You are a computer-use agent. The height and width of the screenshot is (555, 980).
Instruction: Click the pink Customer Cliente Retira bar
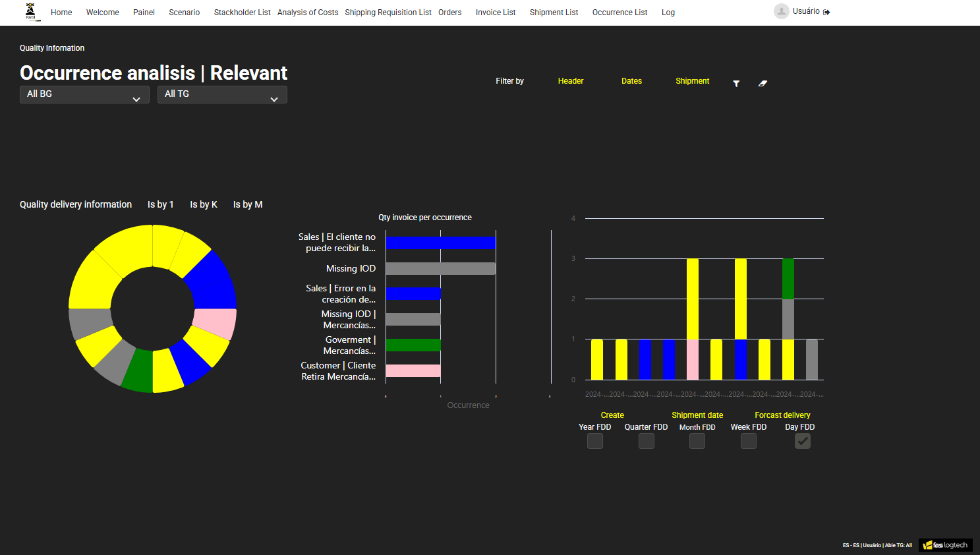tap(413, 371)
